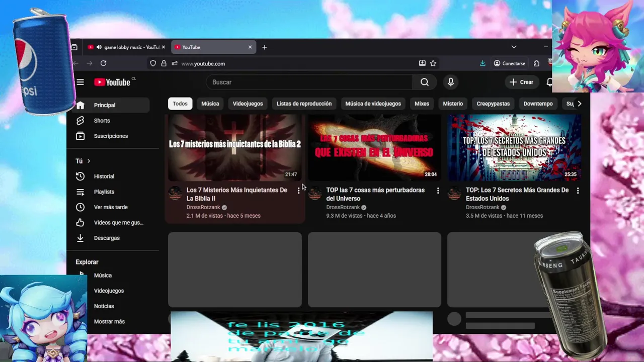The width and height of the screenshot is (644, 362).
Task: Open the YouTube hamburger guide menu
Action: (x=80, y=82)
